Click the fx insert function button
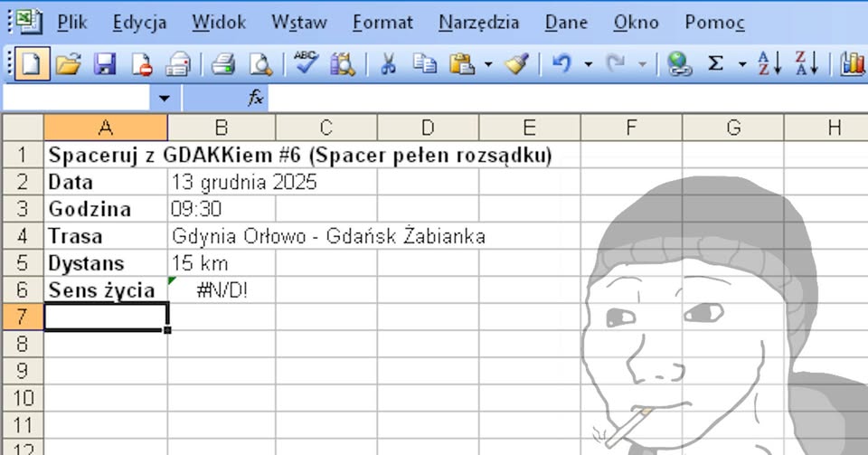Viewport: 868px width, 455px height. (x=256, y=98)
